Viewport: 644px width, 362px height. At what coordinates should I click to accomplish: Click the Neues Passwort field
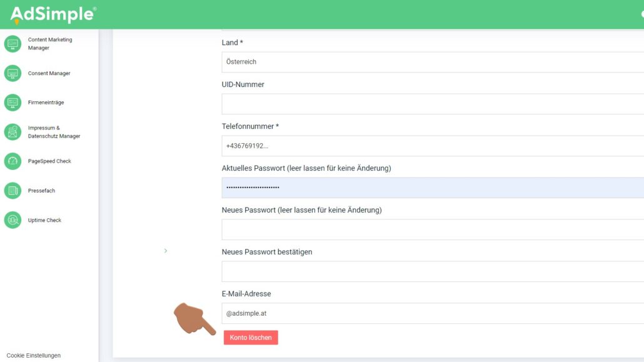pos(431,229)
